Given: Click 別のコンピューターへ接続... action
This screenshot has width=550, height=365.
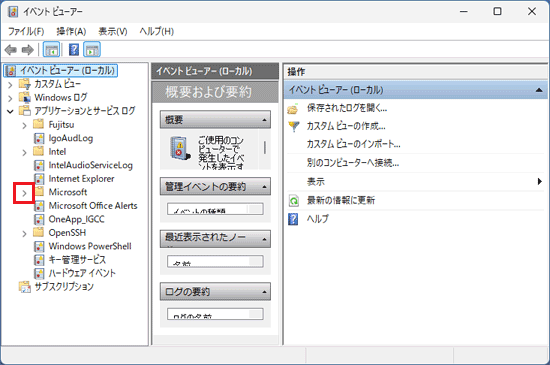Looking at the screenshot, I should coord(353,163).
